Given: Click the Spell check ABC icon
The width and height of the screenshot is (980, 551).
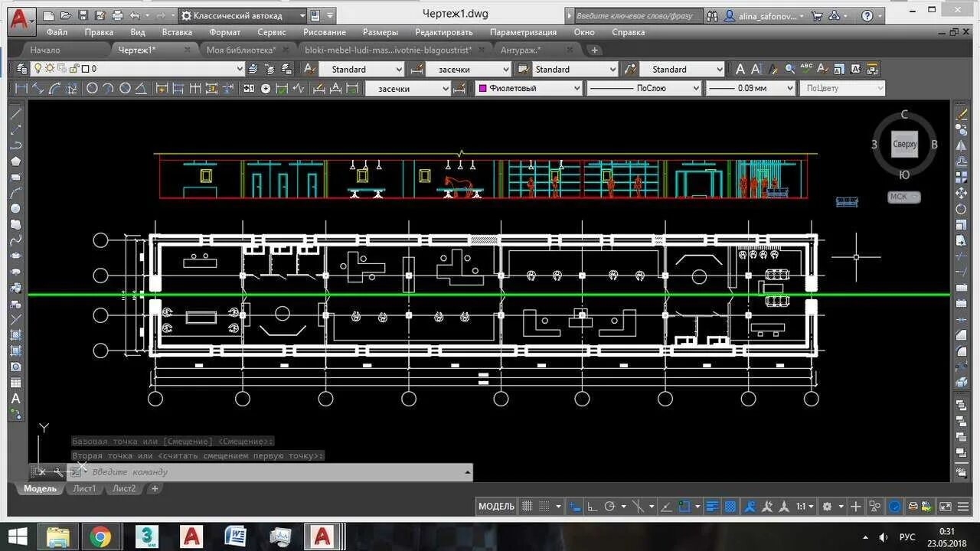Looking at the screenshot, I should pos(806,69).
